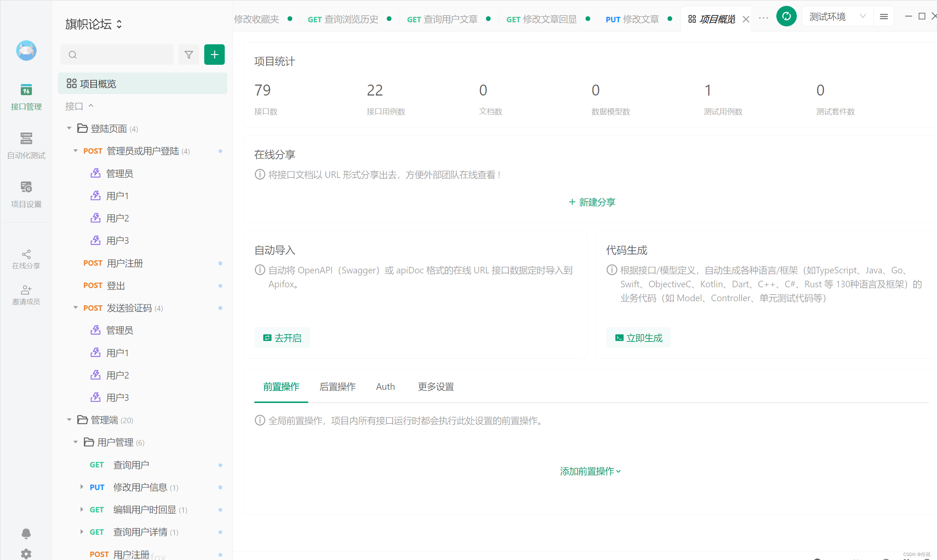Screen dimensions: 937x560
Task: Open the 接口管理 sidebar section
Action: [x=26, y=97]
